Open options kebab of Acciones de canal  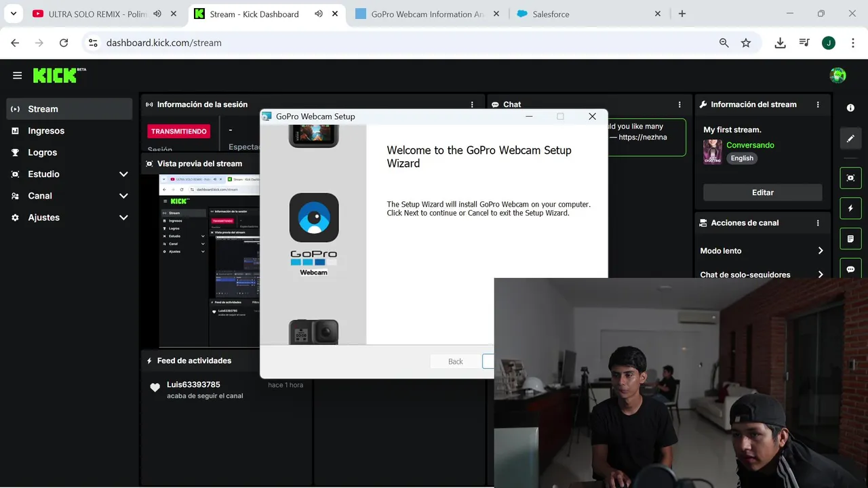pyautogui.click(x=818, y=223)
